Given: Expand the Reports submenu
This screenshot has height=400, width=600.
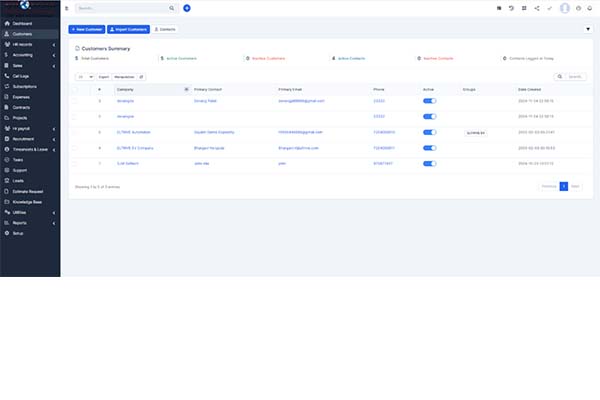Looking at the screenshot, I should coord(54,223).
